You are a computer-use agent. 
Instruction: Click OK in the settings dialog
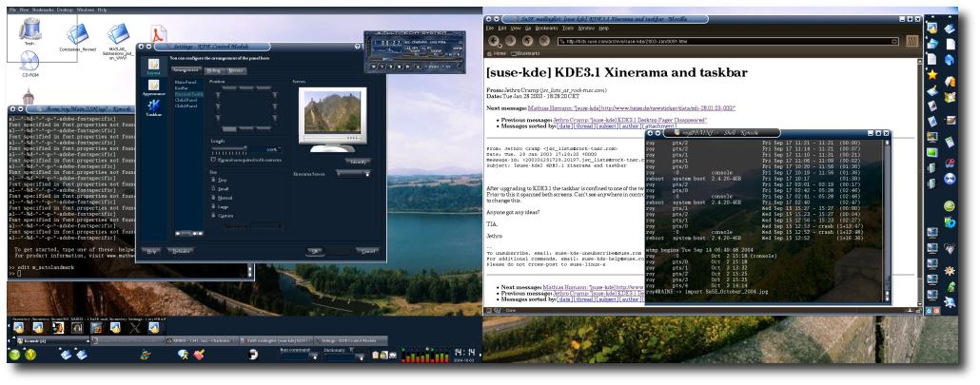316,251
